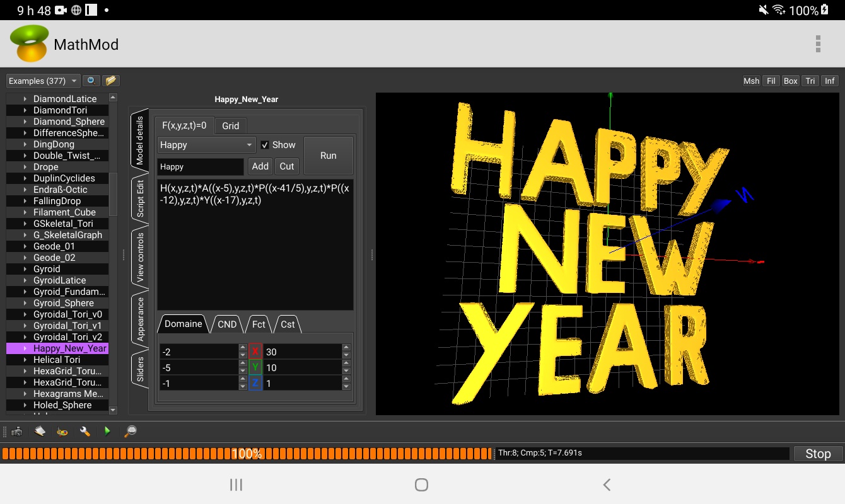Click the Cut button
This screenshot has width=845, height=504.
(287, 166)
